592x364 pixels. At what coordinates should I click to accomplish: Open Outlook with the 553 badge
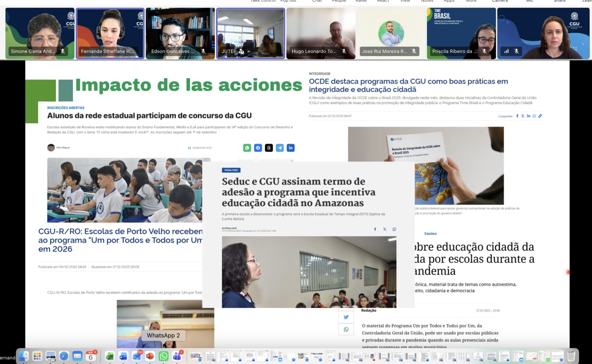(x=137, y=356)
